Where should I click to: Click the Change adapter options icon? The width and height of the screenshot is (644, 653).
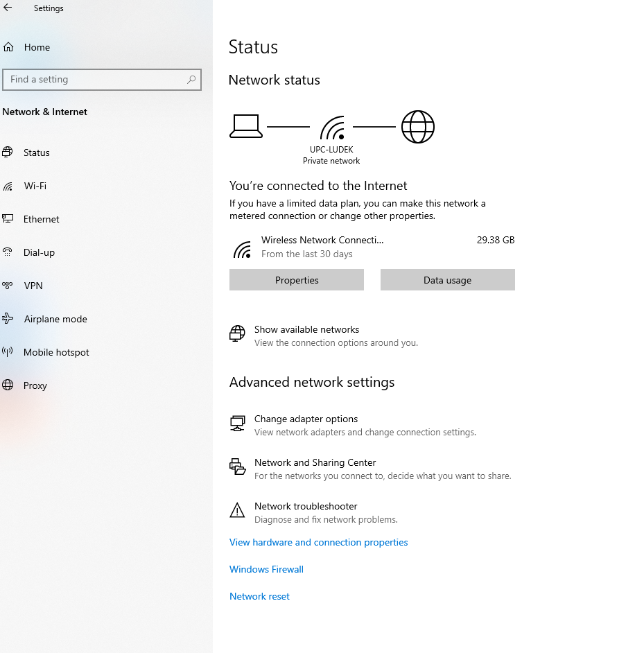pyautogui.click(x=237, y=424)
